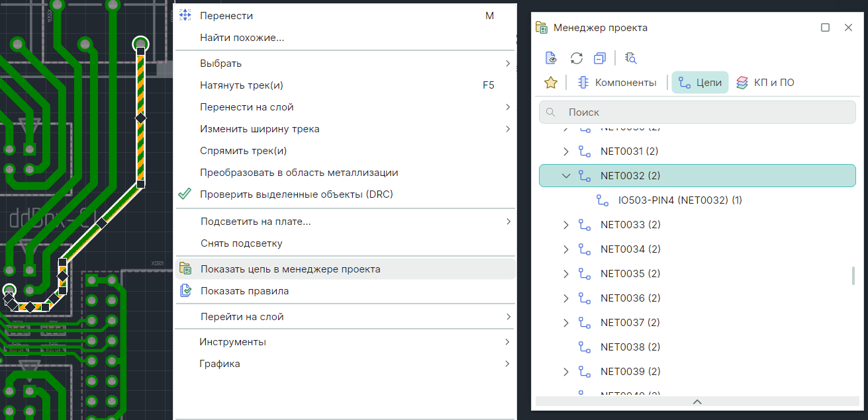This screenshot has height=420, width=868.
Task: Choose Показать цепь в менеджере проекта
Action: (x=290, y=269)
